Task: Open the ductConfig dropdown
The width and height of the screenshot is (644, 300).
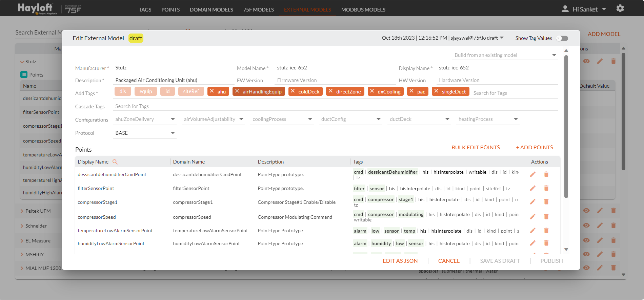Action: 350,119
